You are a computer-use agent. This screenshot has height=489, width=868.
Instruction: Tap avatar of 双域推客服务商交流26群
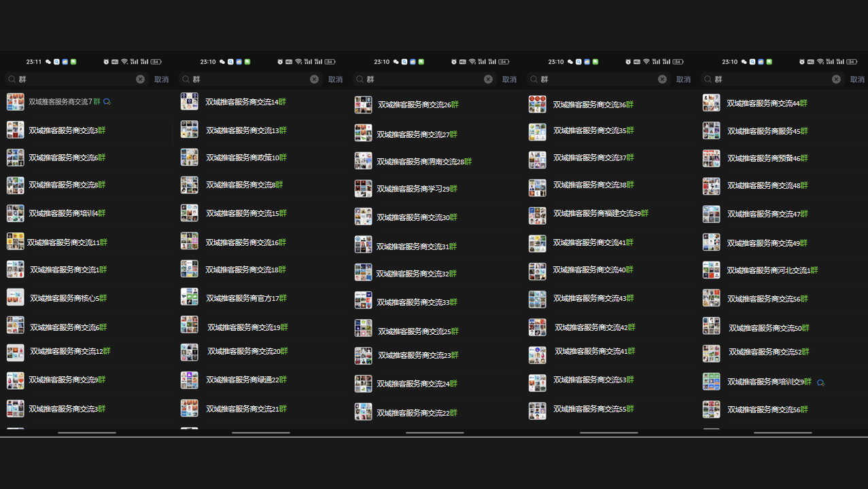tap(363, 105)
